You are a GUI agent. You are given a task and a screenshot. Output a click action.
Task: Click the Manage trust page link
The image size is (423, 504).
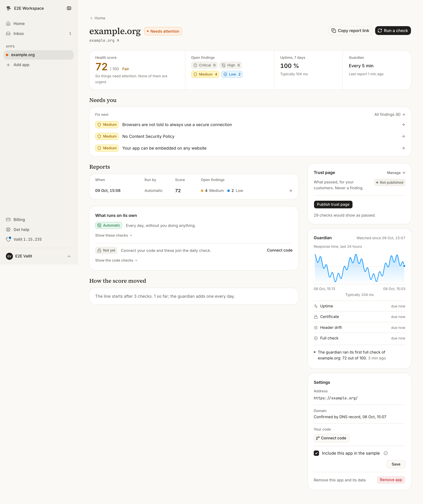point(396,173)
